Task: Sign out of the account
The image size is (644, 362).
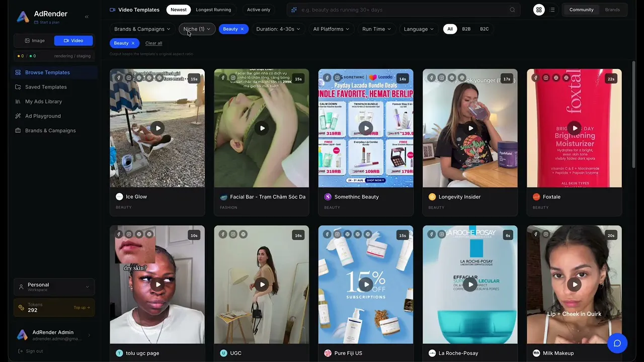Action: (30, 351)
